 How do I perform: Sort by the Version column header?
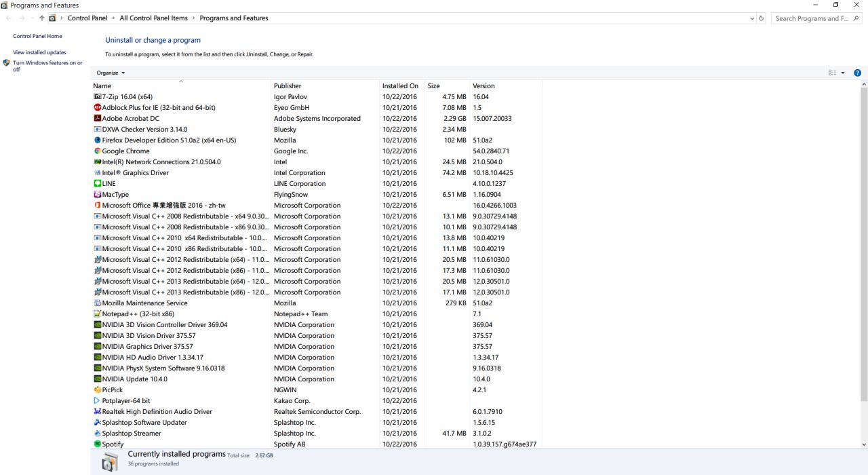[x=506, y=86]
